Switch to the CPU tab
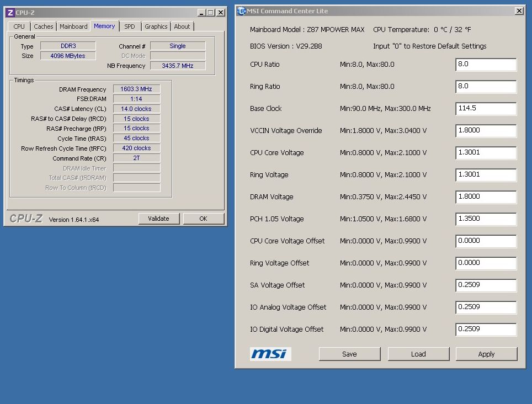The height and width of the screenshot is (404, 532). (x=19, y=26)
